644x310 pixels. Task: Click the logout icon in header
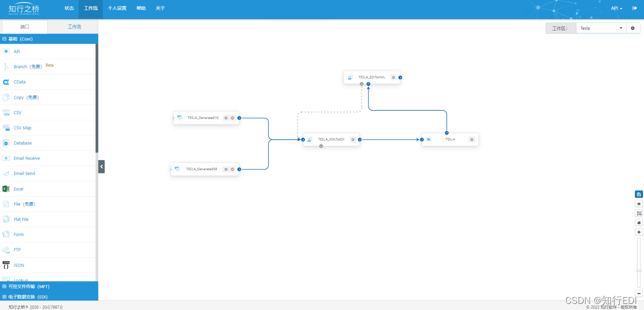[634, 8]
